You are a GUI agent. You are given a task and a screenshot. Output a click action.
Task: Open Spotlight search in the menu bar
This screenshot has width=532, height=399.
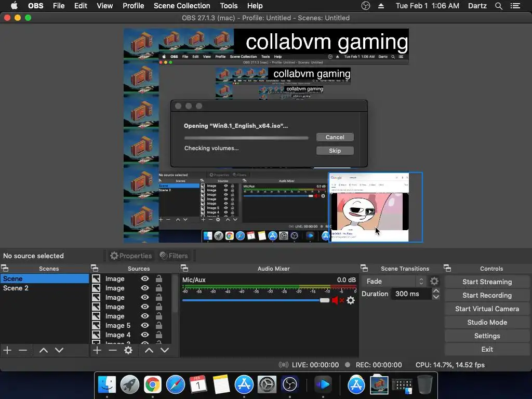(498, 6)
